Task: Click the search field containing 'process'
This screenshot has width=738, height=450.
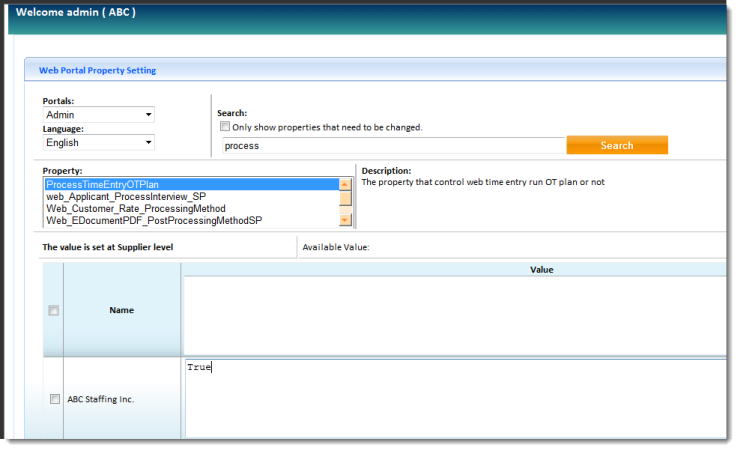Action: 392,146
